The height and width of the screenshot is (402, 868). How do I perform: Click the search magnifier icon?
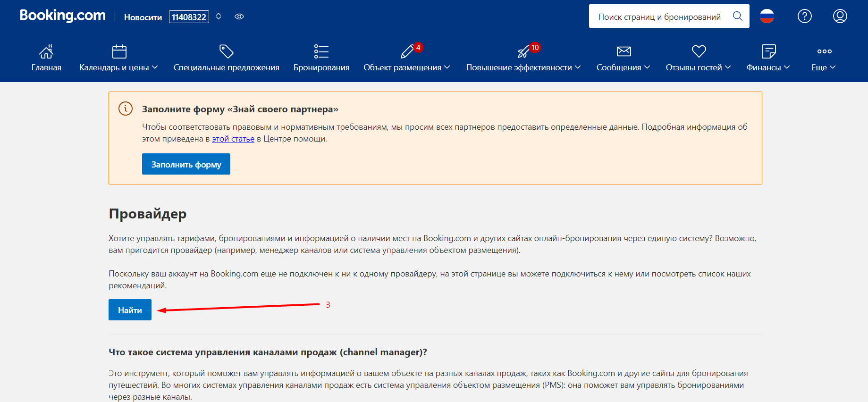[x=737, y=17]
